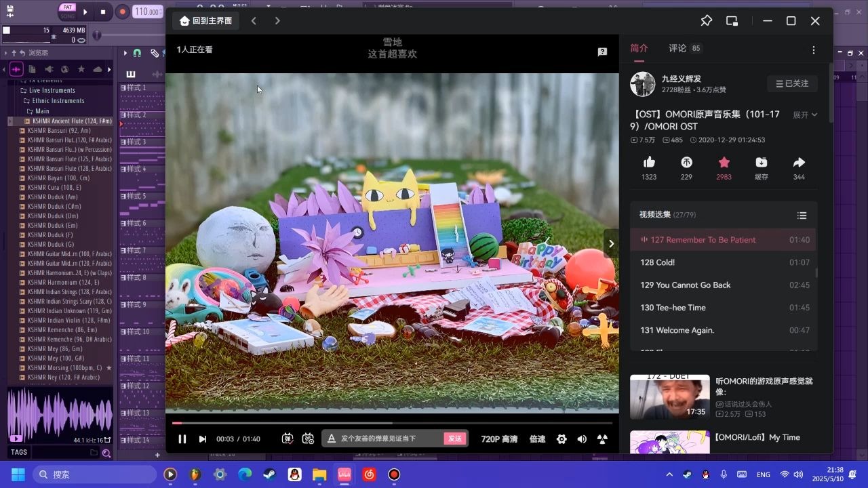
Task: Open danmaku settings icon
Action: [308, 439]
